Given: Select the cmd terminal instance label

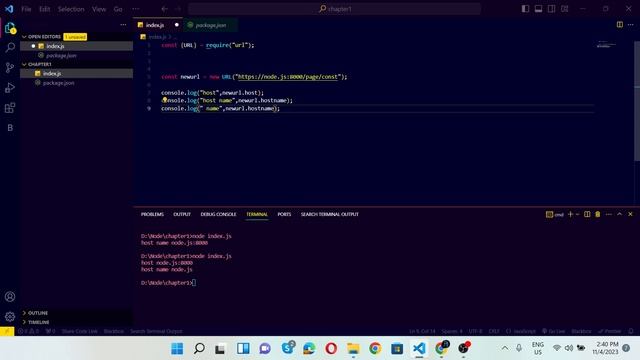Looking at the screenshot, I should 555,214.
